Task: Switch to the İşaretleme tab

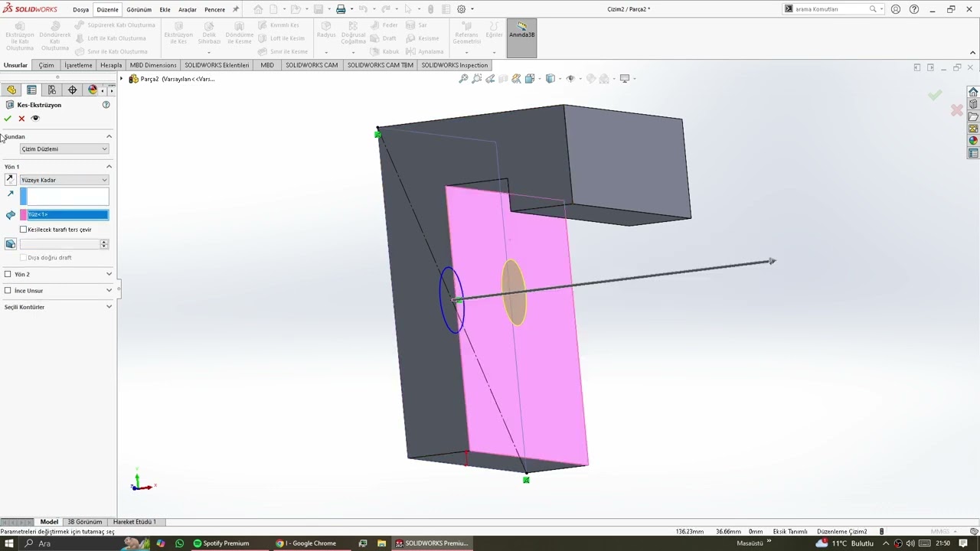Action: click(78, 65)
